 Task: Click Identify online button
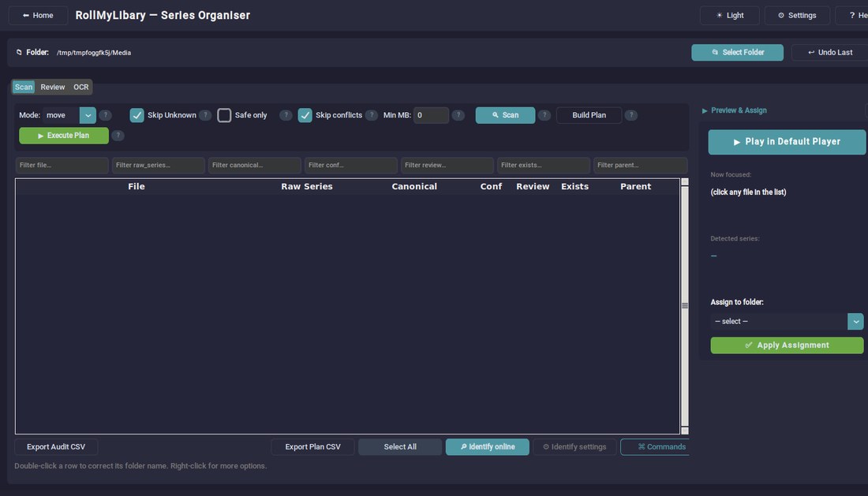click(487, 447)
